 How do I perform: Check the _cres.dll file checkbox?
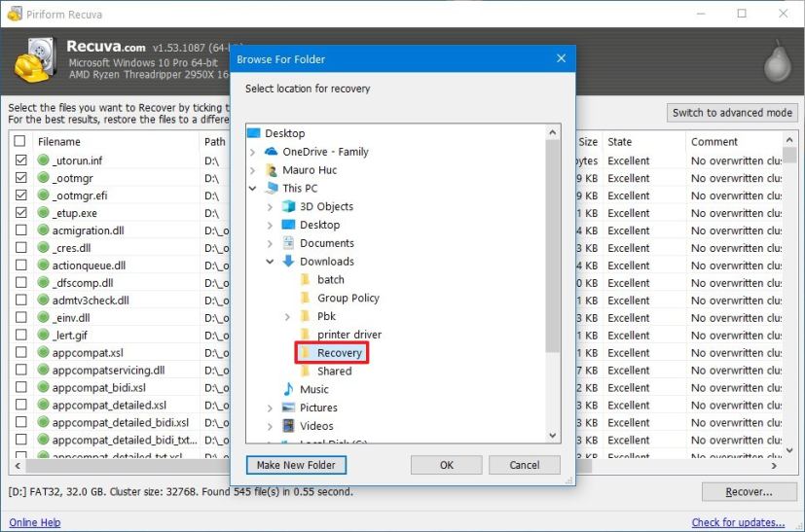pyautogui.click(x=21, y=247)
